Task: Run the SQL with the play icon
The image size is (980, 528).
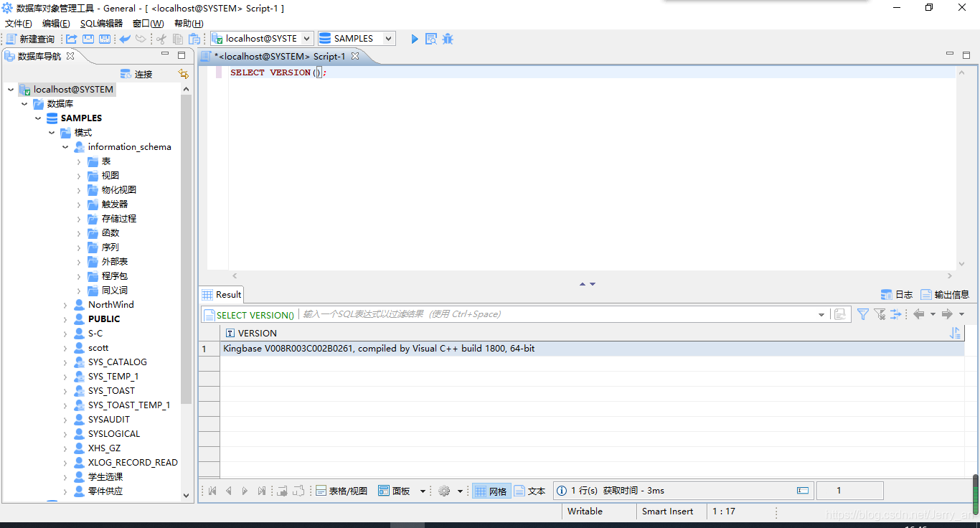Action: coord(415,39)
